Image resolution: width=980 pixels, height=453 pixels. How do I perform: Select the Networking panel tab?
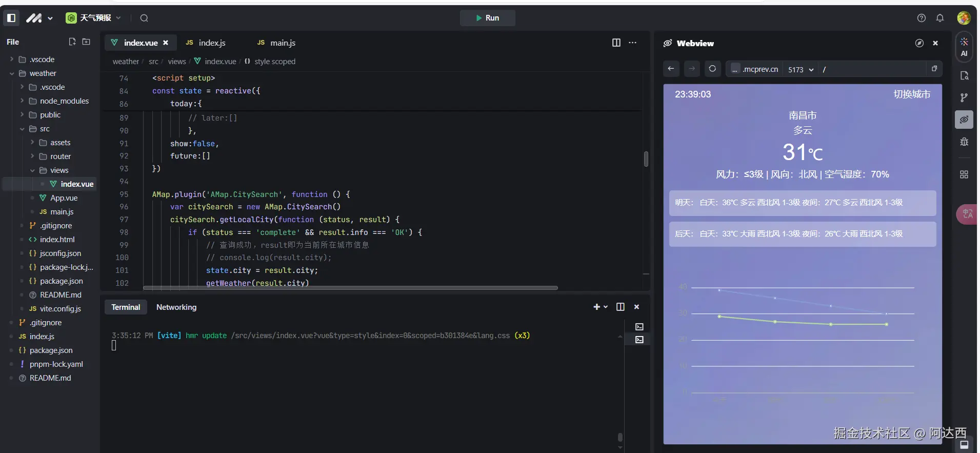pyautogui.click(x=176, y=307)
